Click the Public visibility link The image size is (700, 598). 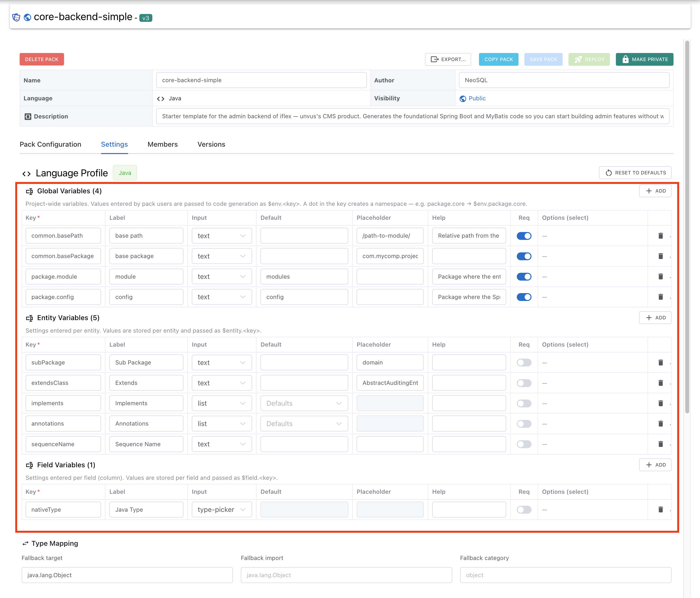tap(477, 98)
